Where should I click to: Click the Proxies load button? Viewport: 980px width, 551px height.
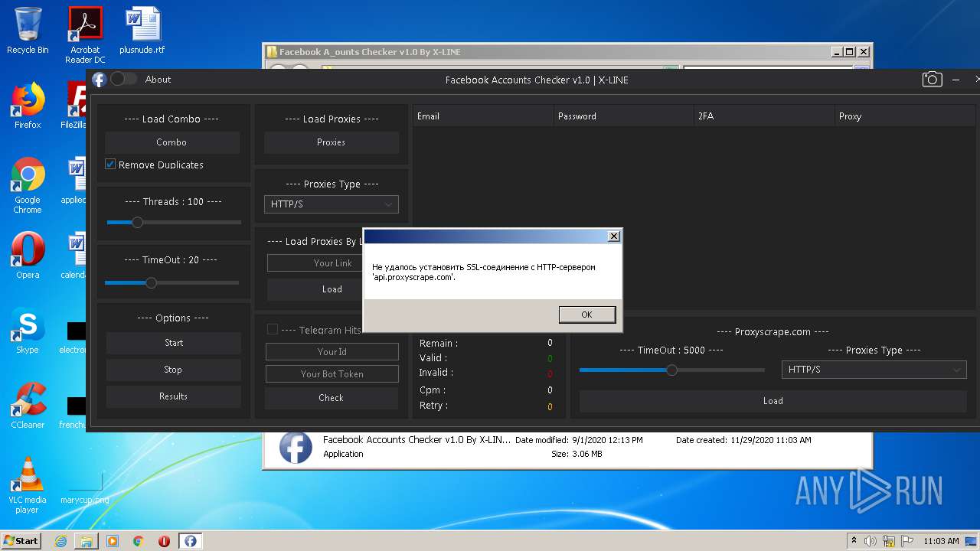point(332,142)
